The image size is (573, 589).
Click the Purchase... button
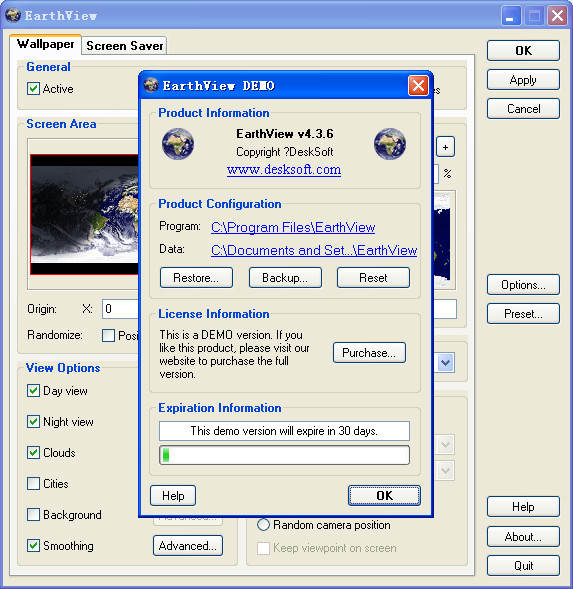click(x=369, y=352)
